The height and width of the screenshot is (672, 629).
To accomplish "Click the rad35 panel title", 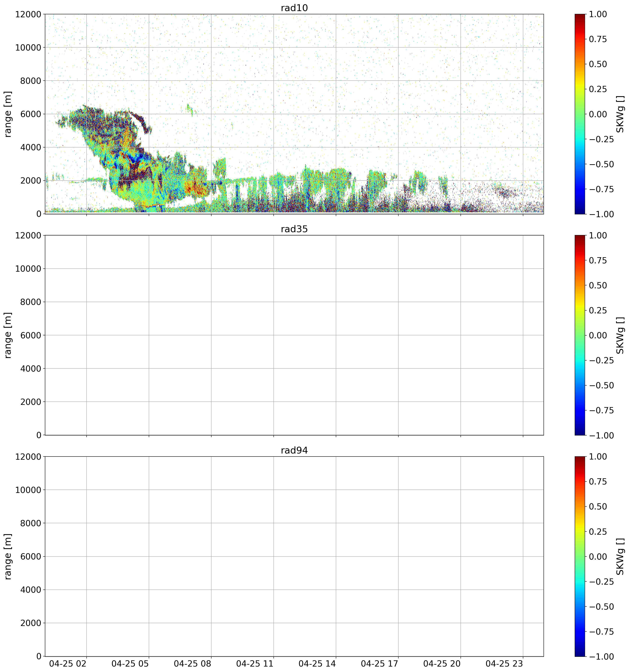I will (294, 229).
